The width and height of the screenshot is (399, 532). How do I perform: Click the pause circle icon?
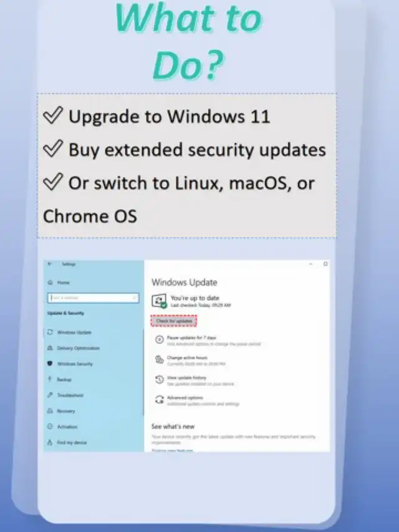coord(160,340)
